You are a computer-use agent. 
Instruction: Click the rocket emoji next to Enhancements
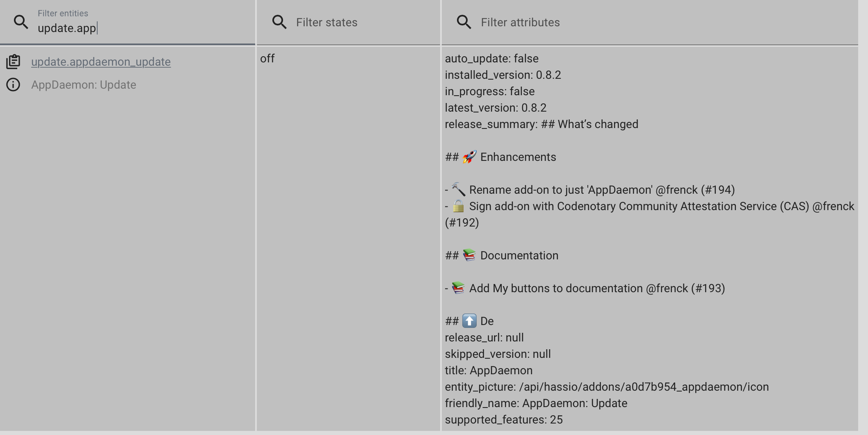tap(469, 157)
